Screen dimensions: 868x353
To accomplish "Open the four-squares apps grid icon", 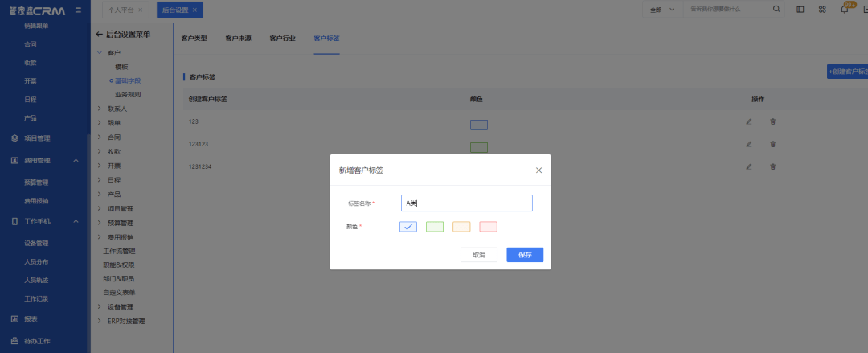I will pyautogui.click(x=821, y=10).
